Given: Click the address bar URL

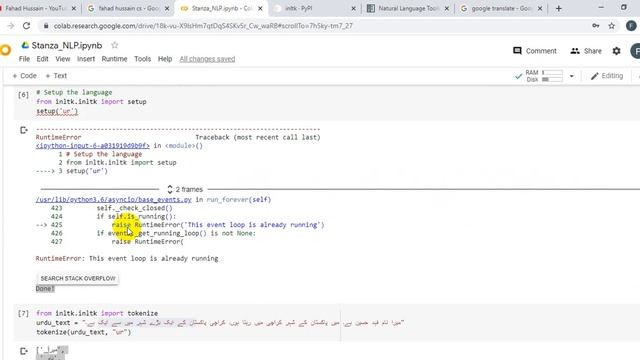Looking at the screenshot, I should click(x=203, y=26).
